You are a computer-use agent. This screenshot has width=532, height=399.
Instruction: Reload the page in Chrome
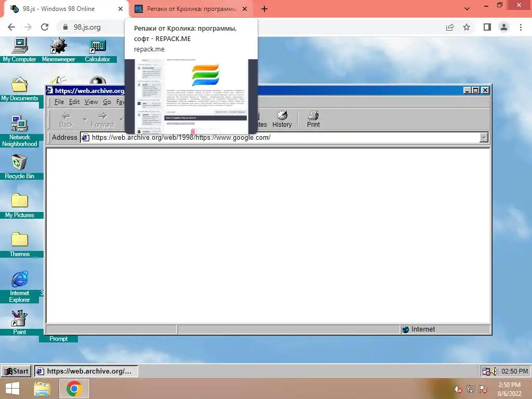click(45, 27)
